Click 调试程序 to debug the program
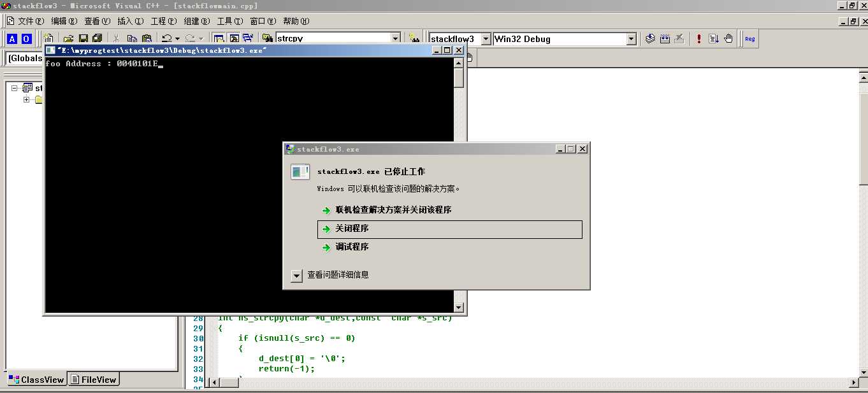This screenshot has width=868, height=393. click(352, 247)
